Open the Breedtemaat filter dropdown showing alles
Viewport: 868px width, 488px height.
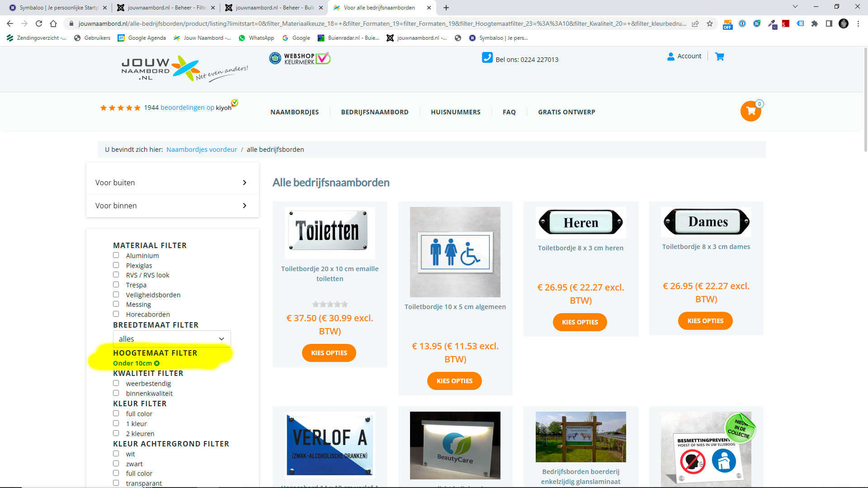click(x=172, y=339)
